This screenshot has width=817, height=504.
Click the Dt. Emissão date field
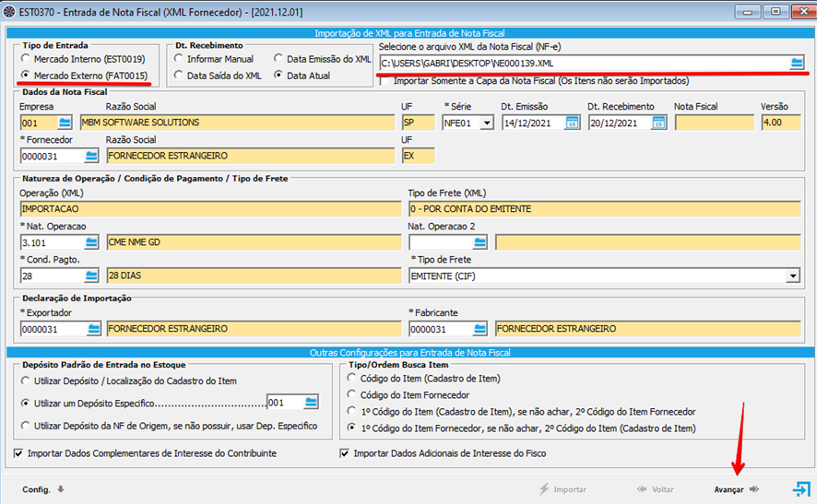[x=534, y=123]
